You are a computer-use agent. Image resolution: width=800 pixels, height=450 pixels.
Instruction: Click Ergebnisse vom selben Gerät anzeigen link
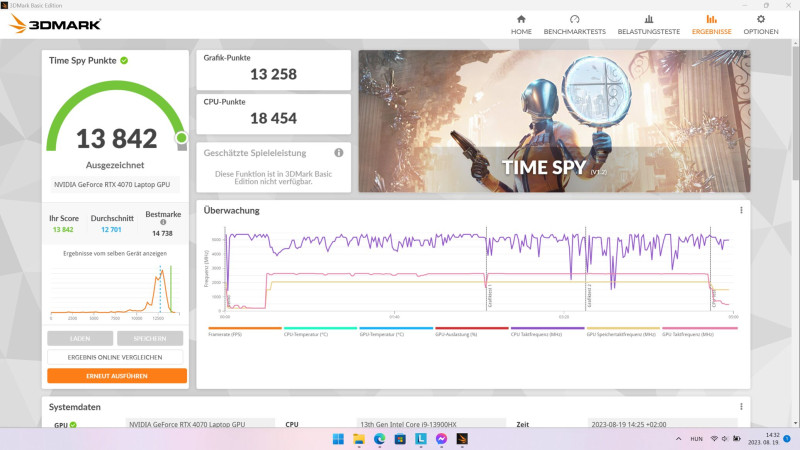115,253
